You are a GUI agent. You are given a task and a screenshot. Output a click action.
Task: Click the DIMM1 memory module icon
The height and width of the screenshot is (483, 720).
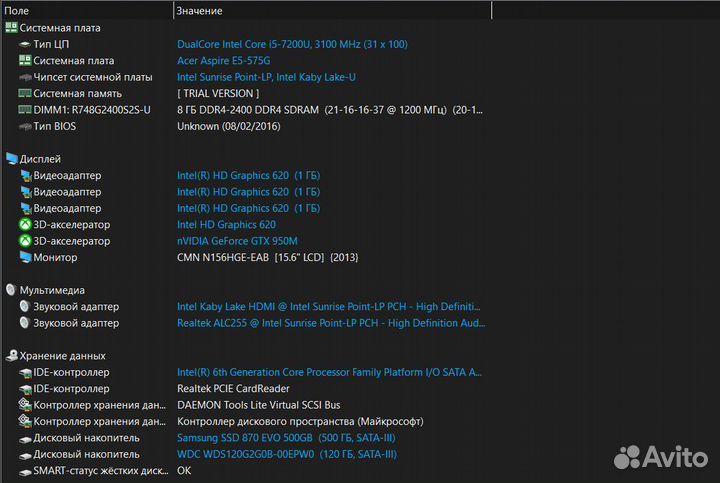click(25, 109)
